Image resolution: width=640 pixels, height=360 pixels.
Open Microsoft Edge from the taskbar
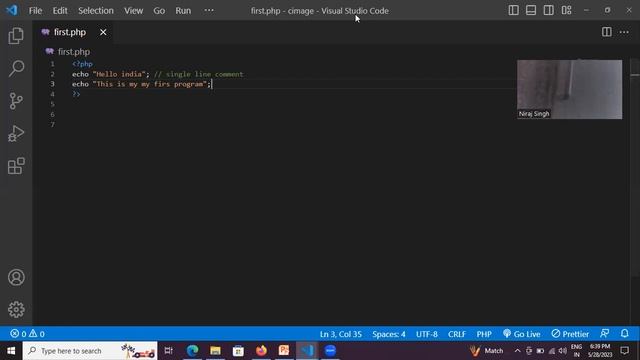pyautogui.click(x=192, y=351)
